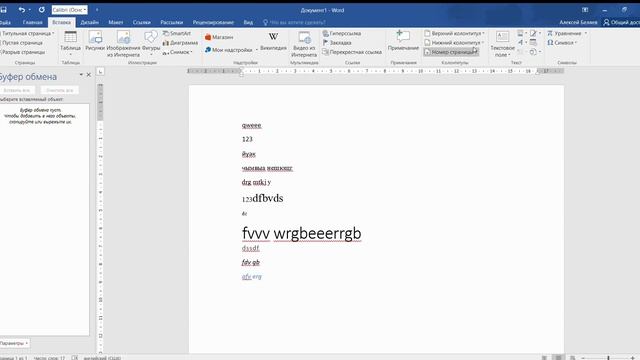Insert a Диаграмма chart
The width and height of the screenshot is (640, 360).
click(x=180, y=42)
